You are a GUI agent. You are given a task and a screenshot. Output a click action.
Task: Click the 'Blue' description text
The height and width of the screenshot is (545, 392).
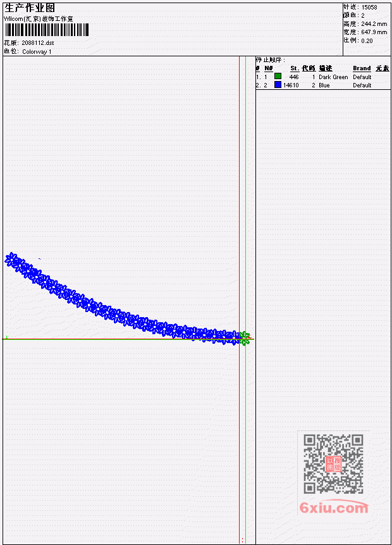324,85
